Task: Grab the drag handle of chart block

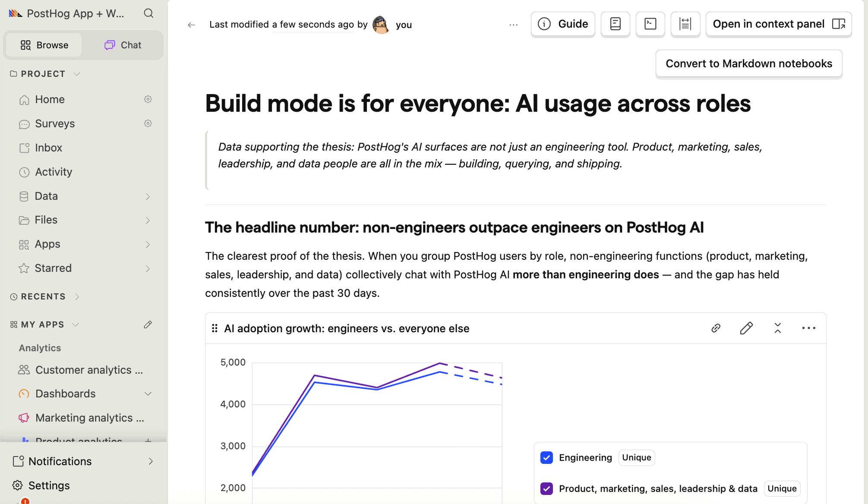Action: 215,328
